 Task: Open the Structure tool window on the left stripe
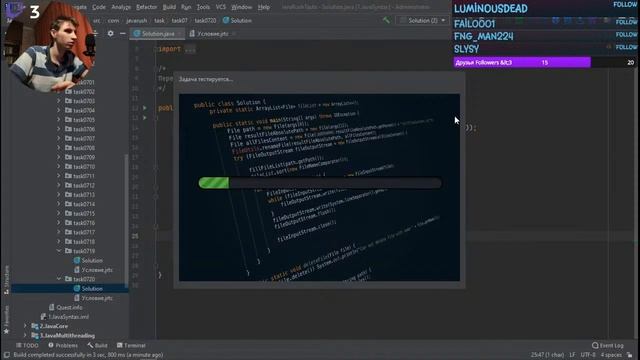coord(6,280)
